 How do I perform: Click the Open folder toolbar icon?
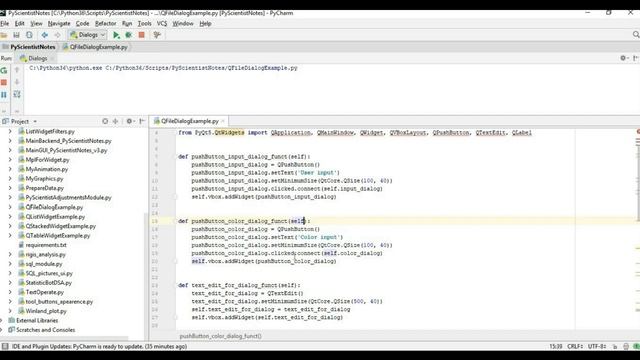coord(4,35)
